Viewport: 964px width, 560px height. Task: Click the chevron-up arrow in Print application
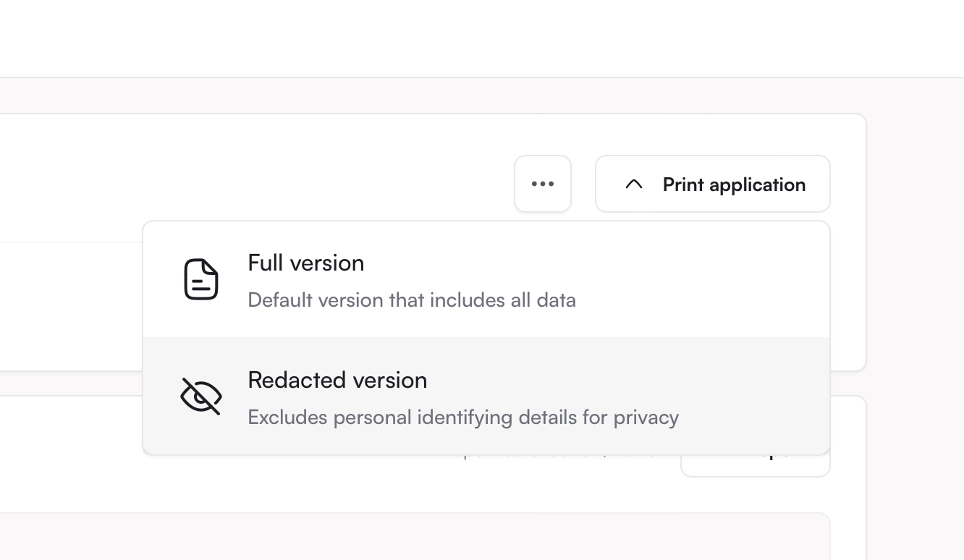click(x=634, y=184)
